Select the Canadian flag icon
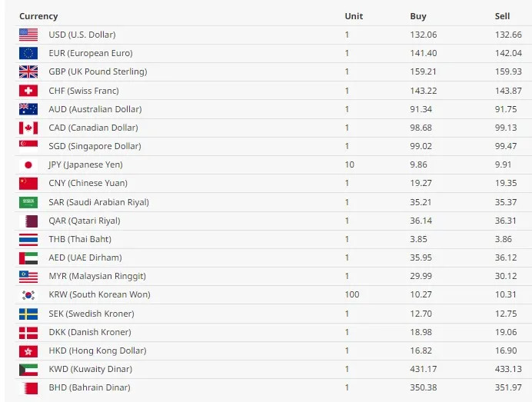Screen dimensions: 532x402 click(28, 128)
